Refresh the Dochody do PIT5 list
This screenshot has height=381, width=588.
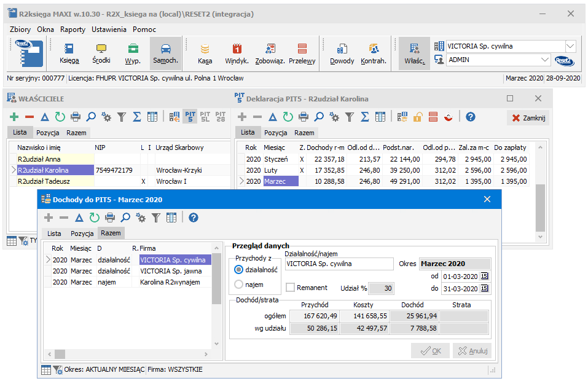pos(95,218)
